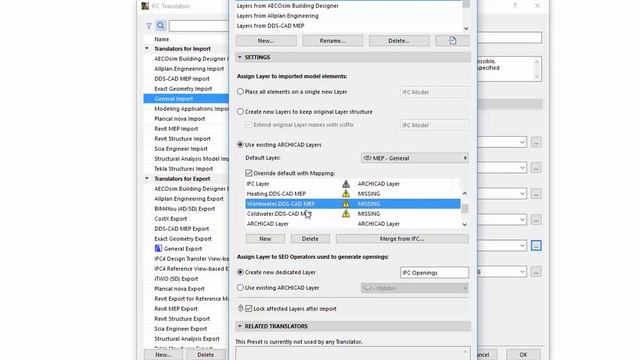Click the Rename... preset button
Viewport: 640px width, 360px height.
pyautogui.click(x=332, y=41)
